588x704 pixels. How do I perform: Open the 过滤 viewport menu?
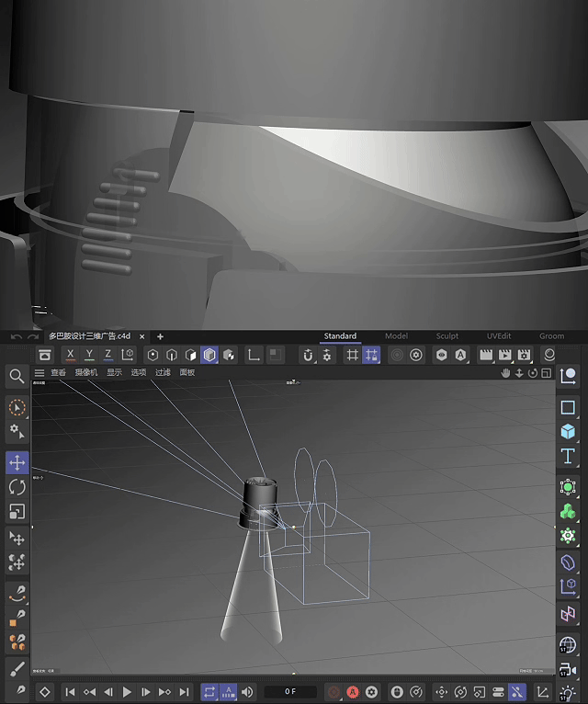click(163, 372)
